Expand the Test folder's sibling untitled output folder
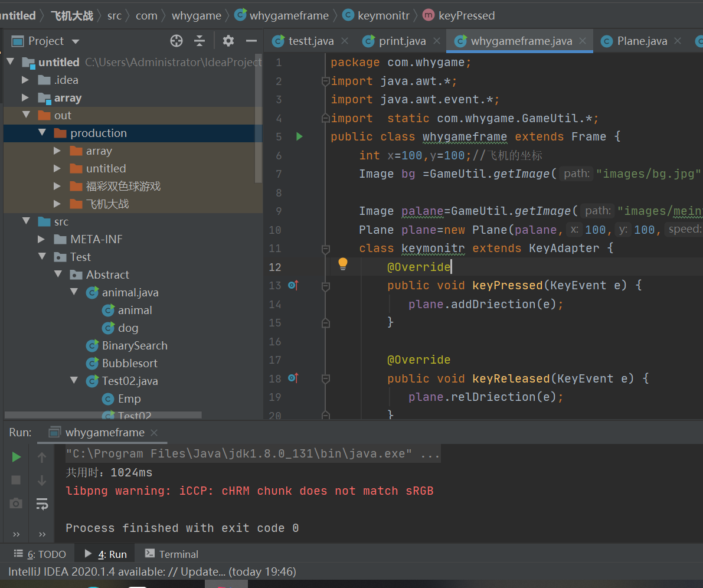The width and height of the screenshot is (703, 588). click(57, 168)
